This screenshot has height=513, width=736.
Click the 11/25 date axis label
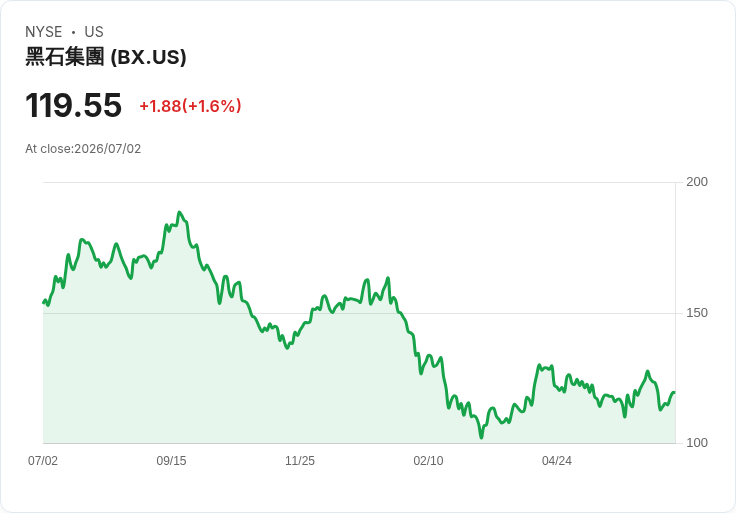(300, 461)
